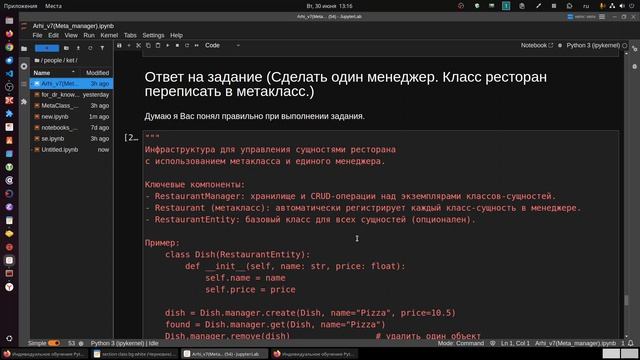This screenshot has width=640, height=360.
Task: Cut selected cell with the scissors icon
Action: [138, 45]
